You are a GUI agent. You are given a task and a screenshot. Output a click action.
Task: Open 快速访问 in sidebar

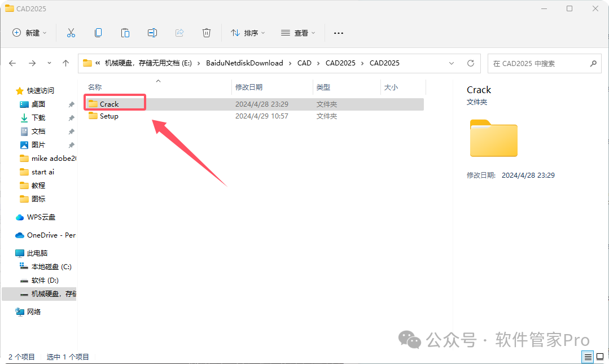(41, 90)
